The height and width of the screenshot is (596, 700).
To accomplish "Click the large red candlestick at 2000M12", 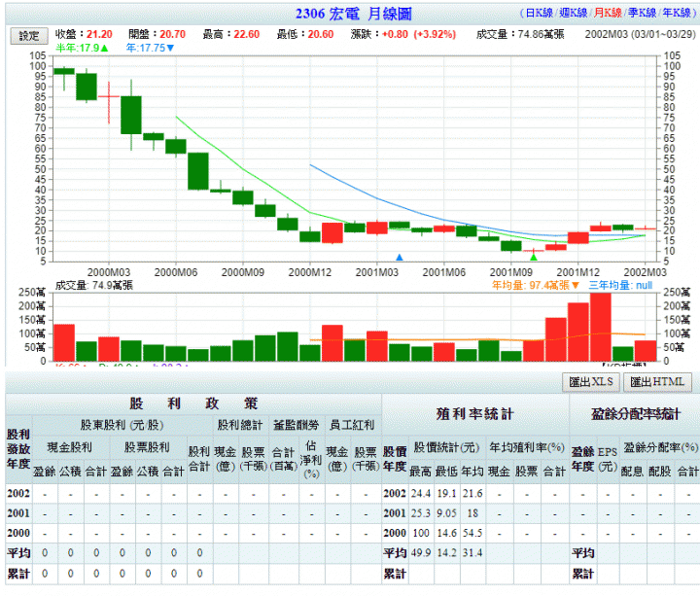I will pyautogui.click(x=332, y=232).
